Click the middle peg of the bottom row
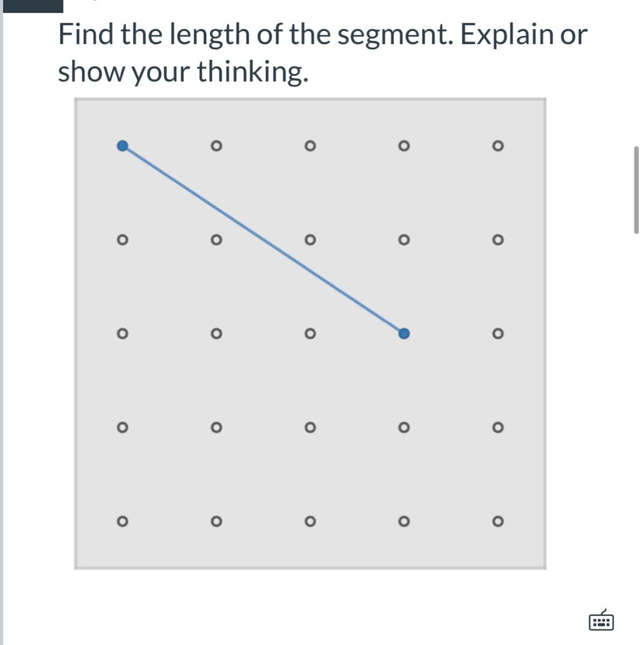The width and height of the screenshot is (644, 645). pyautogui.click(x=309, y=521)
